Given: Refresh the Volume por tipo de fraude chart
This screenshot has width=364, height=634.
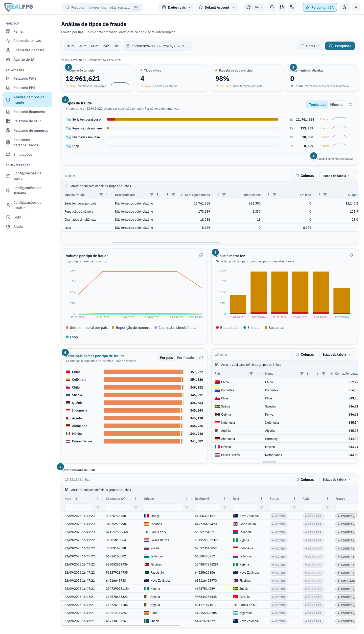Looking at the screenshot, I should [x=201, y=255].
